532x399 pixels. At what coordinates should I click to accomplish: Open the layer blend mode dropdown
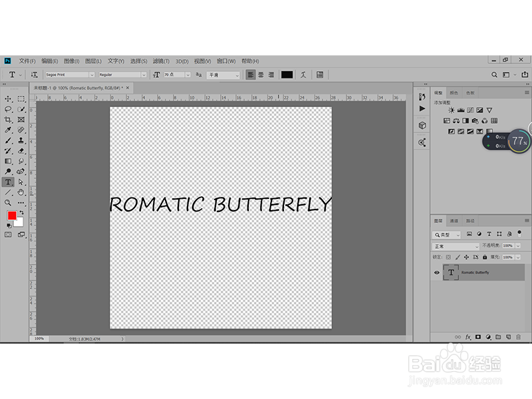coord(456,246)
